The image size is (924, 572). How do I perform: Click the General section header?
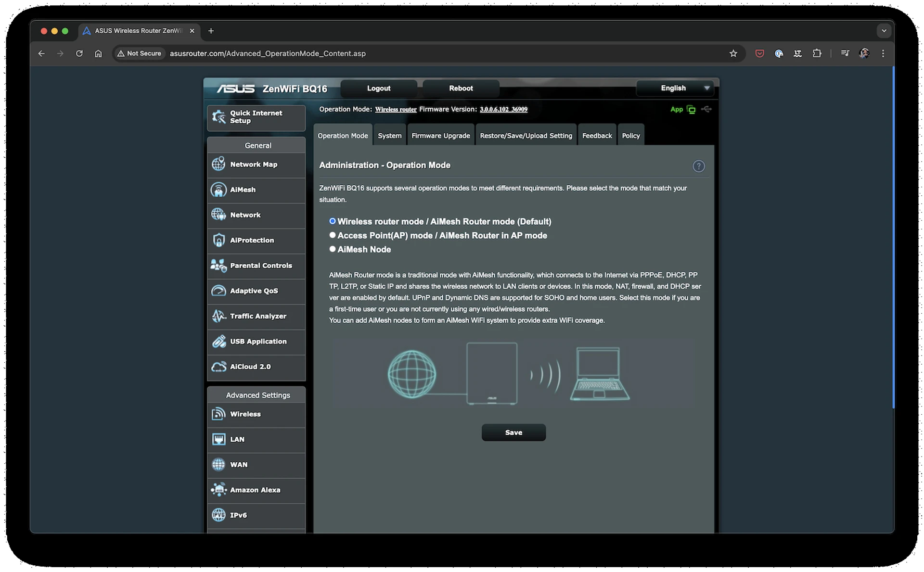(x=257, y=145)
